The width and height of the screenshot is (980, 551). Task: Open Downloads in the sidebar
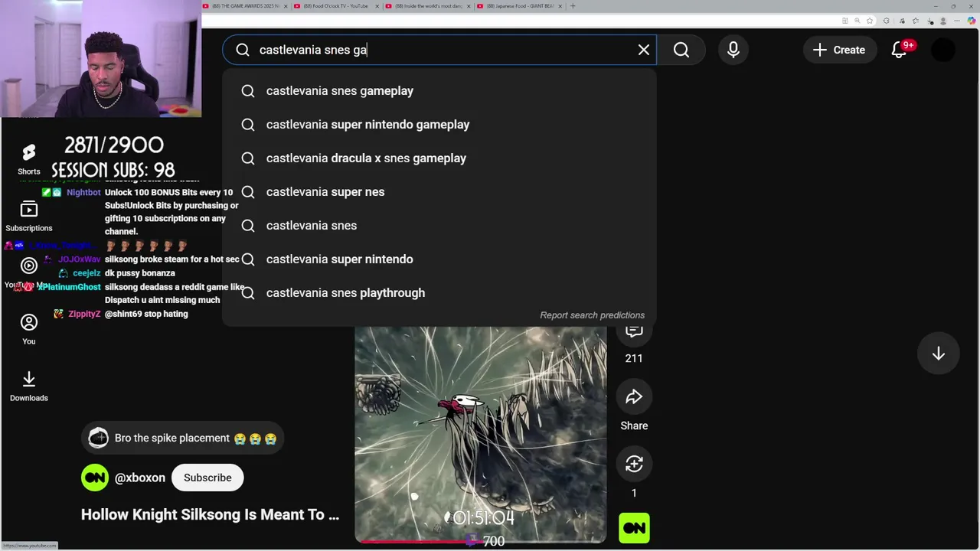click(x=29, y=386)
